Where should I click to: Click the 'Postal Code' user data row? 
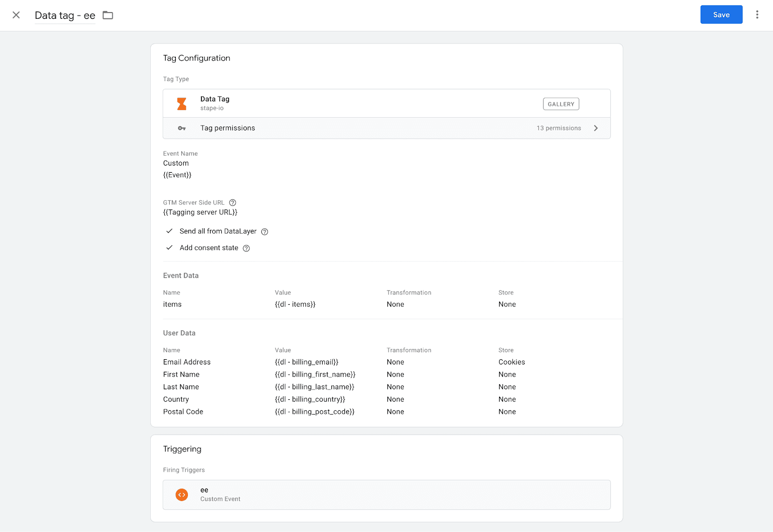click(183, 412)
